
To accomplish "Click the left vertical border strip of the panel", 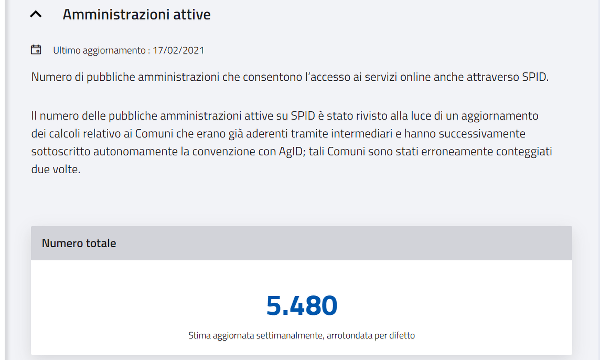I will point(5,180).
